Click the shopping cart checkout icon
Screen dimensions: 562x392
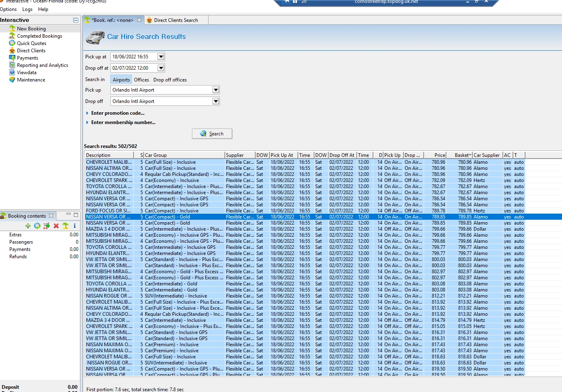[x=47, y=226]
